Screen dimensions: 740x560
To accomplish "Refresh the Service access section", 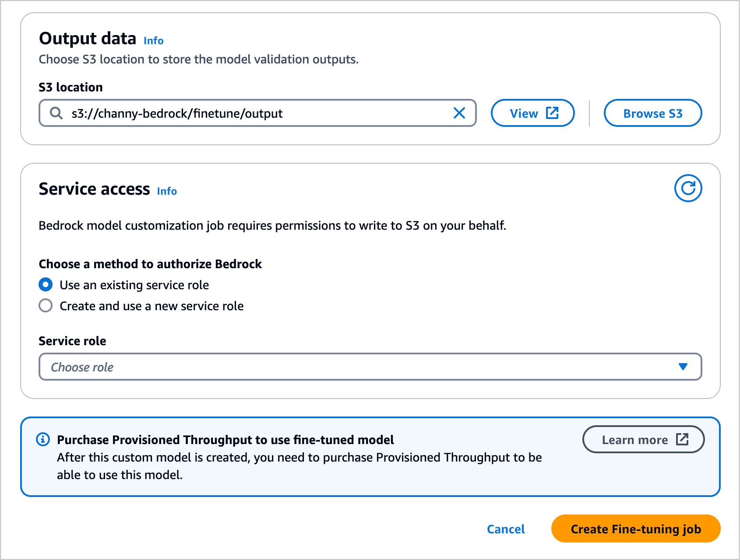I will pyautogui.click(x=688, y=189).
